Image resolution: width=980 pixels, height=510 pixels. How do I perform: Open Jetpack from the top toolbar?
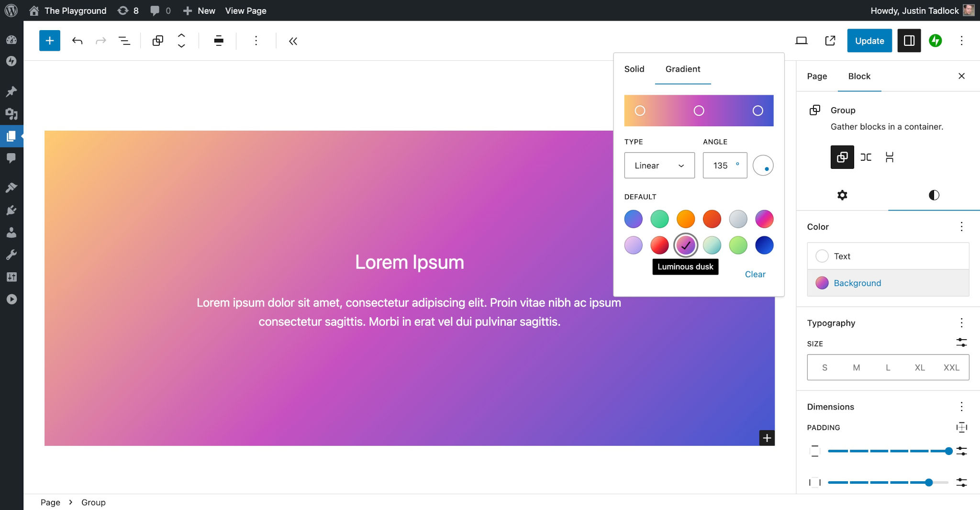click(x=935, y=41)
